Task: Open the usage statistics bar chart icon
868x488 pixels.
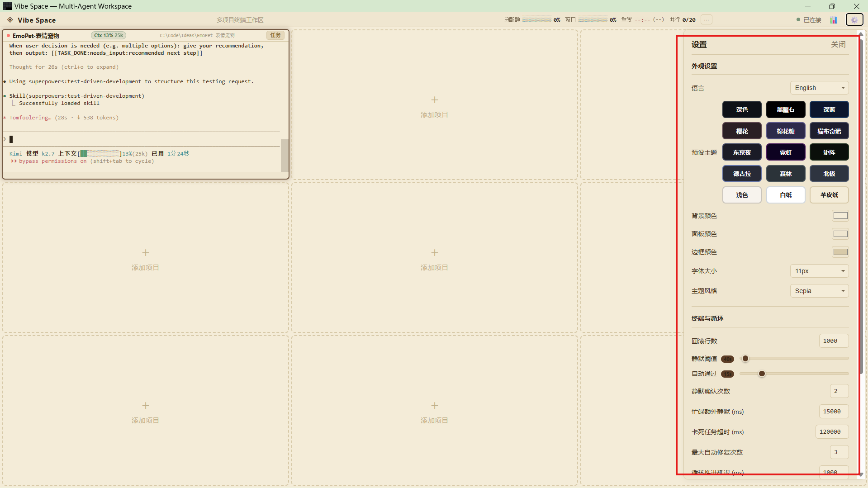Action: point(834,20)
